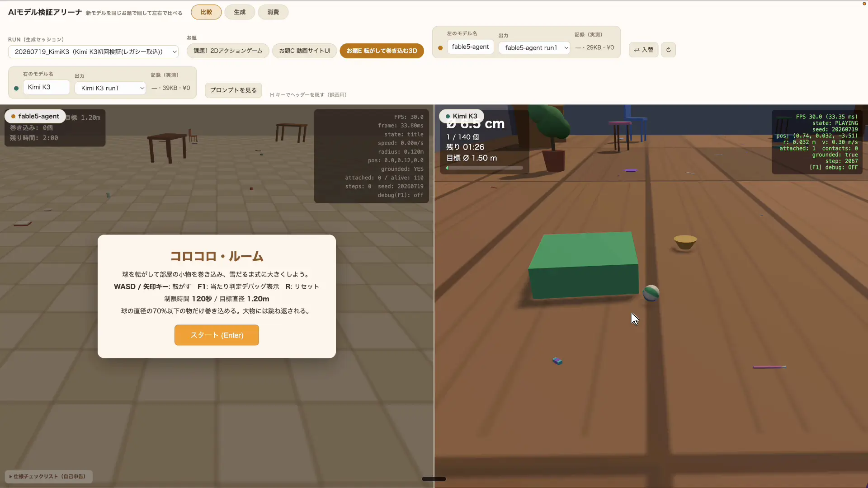Click the green dot beside right model name
The height and width of the screenshot is (488, 868).
click(16, 88)
